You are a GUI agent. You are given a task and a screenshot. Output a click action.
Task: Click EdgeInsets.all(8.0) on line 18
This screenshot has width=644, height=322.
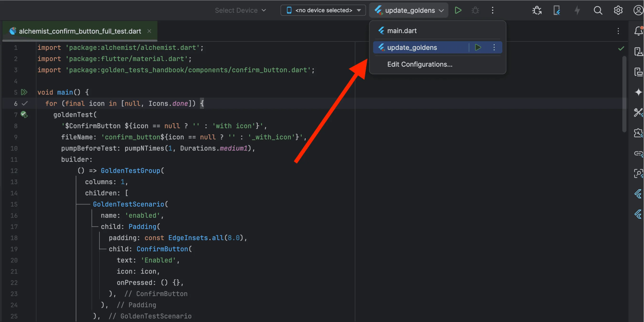point(206,238)
